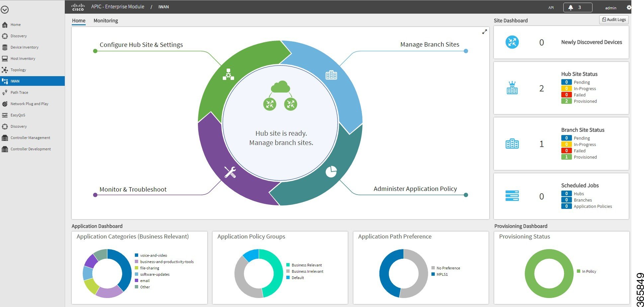The image size is (644, 307).
Task: Click Scheduled Jobs server stack icon
Action: 512,196
